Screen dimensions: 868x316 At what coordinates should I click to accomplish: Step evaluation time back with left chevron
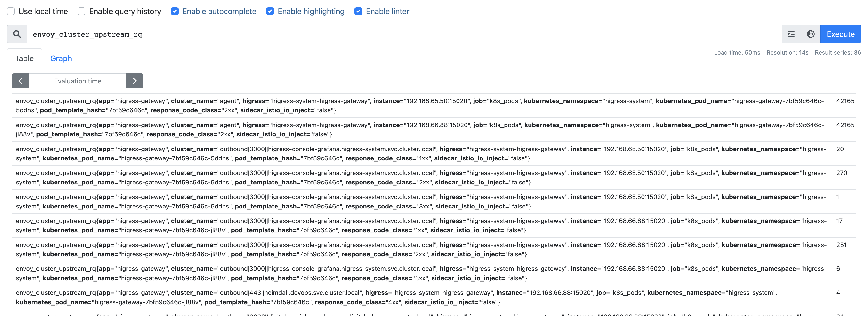[21, 81]
